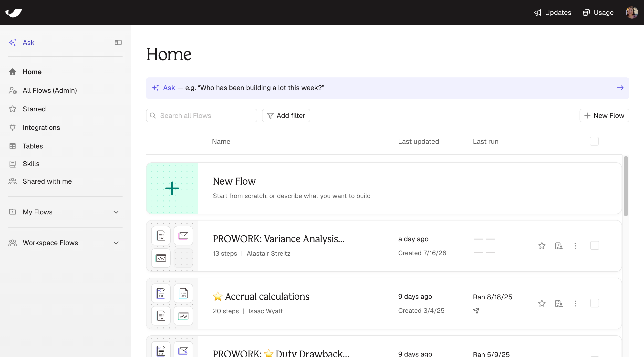The image size is (644, 357).
Task: Toggle star for Accrual calculations row
Action: [542, 304]
